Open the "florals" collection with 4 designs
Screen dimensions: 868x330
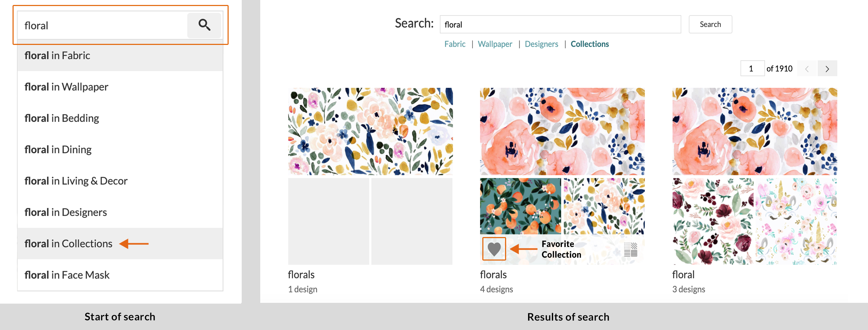point(493,274)
